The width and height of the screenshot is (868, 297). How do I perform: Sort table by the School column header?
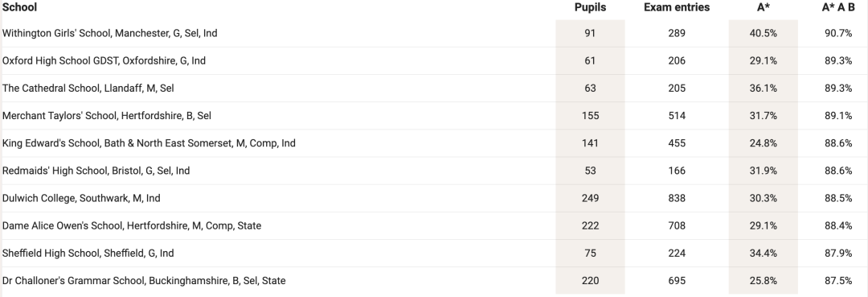point(19,7)
